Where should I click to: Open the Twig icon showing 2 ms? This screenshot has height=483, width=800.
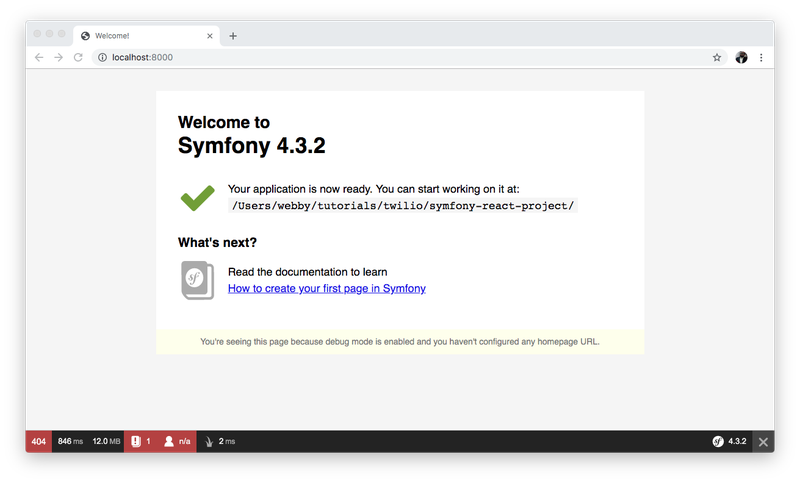[220, 441]
